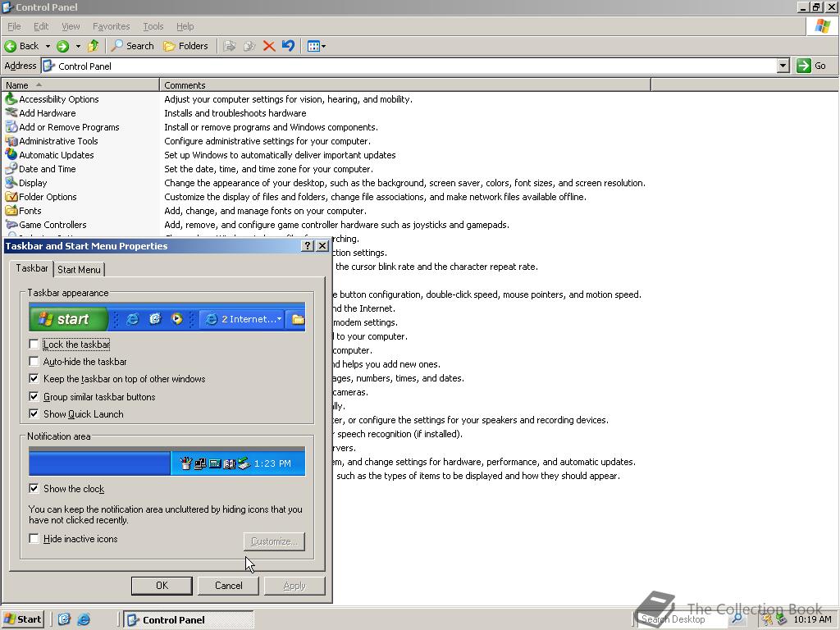Open the View menu

[x=71, y=26]
